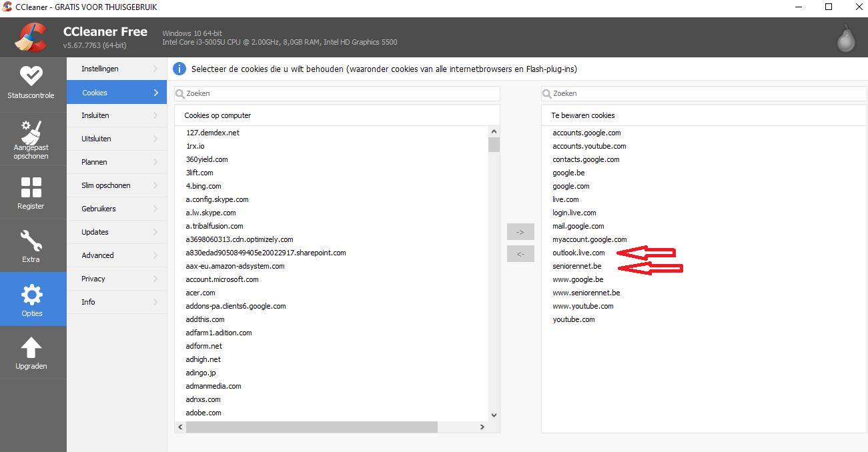Click the blue info icon

click(x=179, y=69)
